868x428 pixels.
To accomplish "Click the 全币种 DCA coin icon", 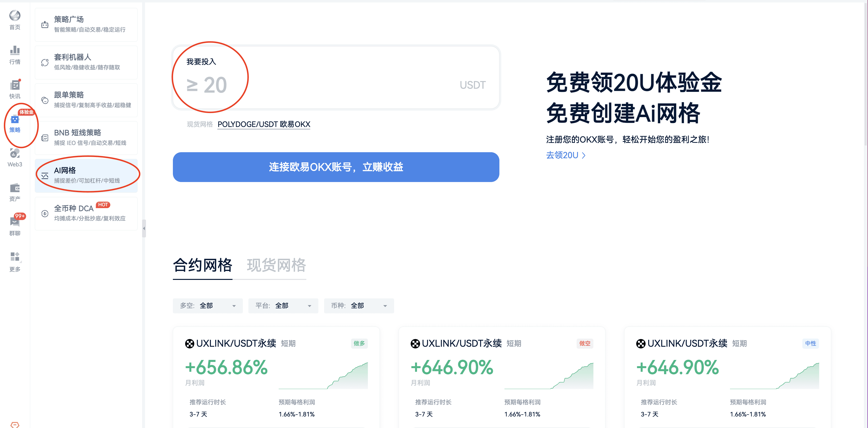I will (x=45, y=213).
